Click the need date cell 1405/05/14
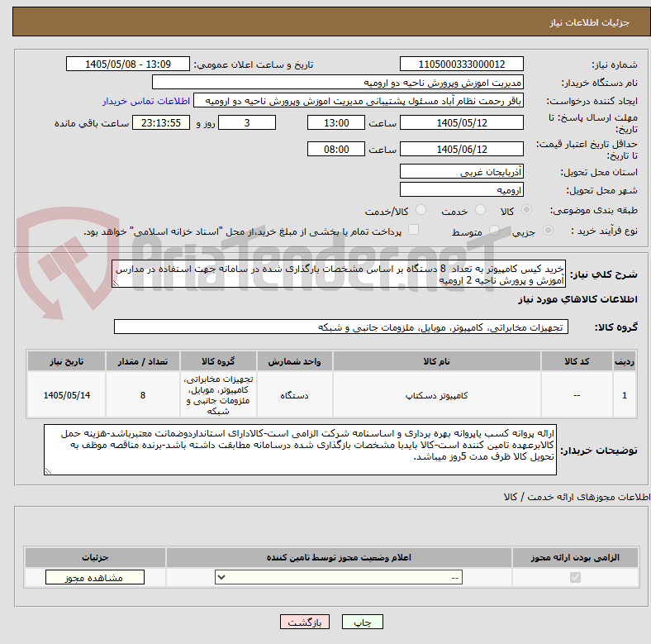Screen dimensions: 651x644 coord(66,395)
